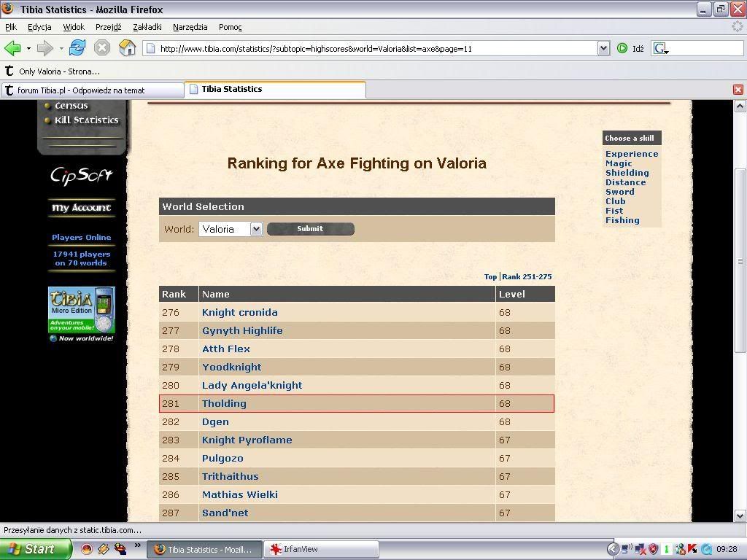Open My Account button

[x=82, y=208]
